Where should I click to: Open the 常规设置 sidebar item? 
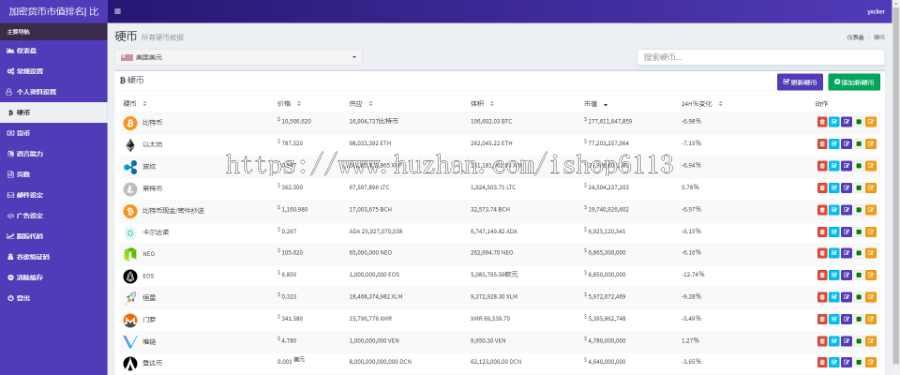click(53, 71)
